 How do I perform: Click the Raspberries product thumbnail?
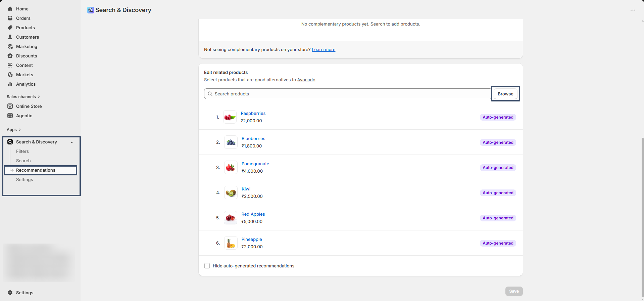230,117
